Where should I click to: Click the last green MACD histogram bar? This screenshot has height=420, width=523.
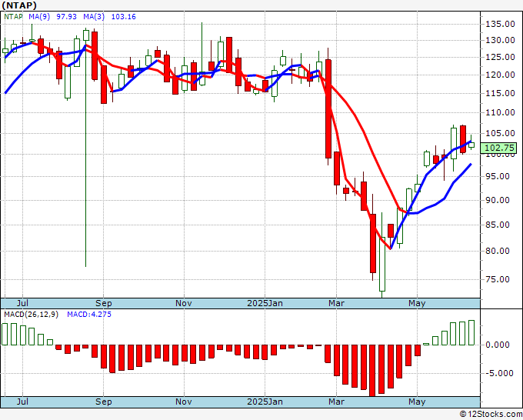click(471, 332)
